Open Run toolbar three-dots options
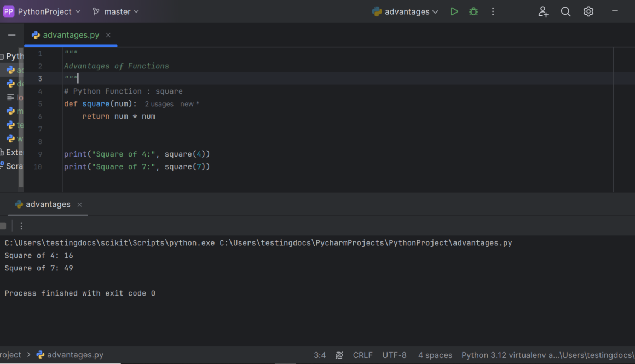The height and width of the screenshot is (364, 635). point(21,226)
